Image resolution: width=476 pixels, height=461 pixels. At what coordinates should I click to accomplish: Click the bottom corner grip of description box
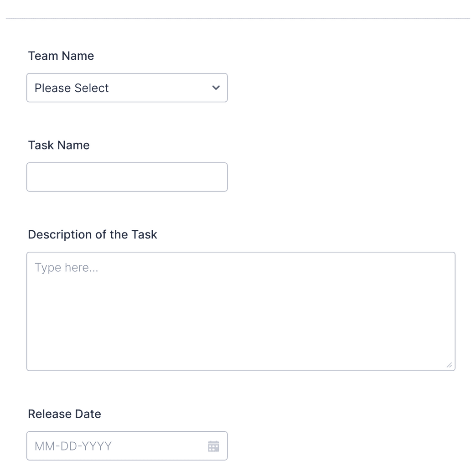(x=449, y=365)
